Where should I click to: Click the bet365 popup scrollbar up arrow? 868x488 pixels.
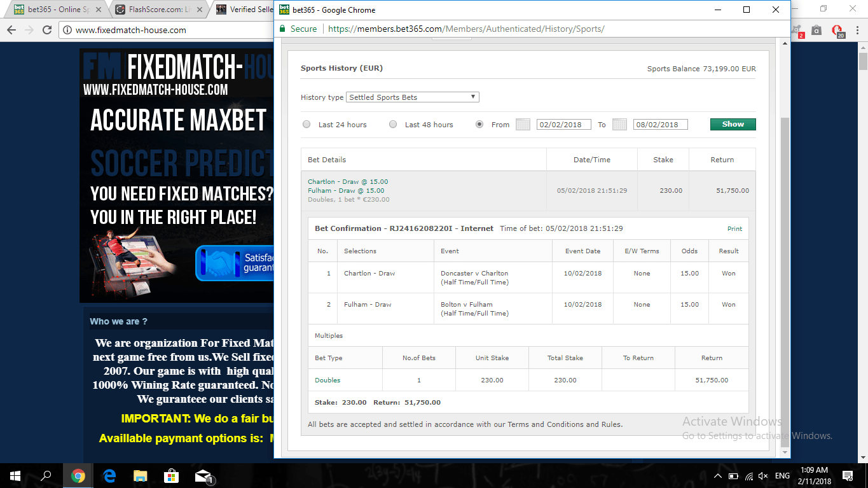785,45
